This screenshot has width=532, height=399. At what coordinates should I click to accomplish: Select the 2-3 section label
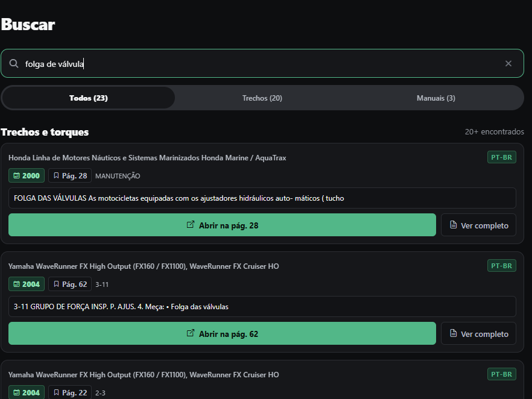pos(100,393)
